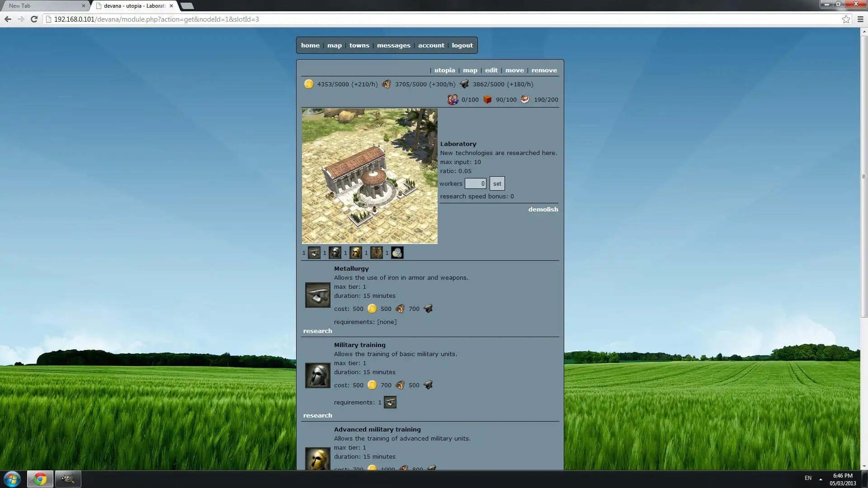Screen dimensions: 868x488
Task: Select the towns navigation menu item
Action: click(359, 45)
